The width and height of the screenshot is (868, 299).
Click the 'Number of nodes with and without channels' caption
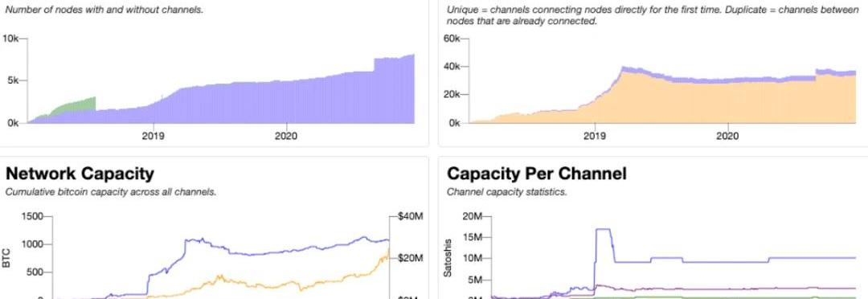(104, 10)
